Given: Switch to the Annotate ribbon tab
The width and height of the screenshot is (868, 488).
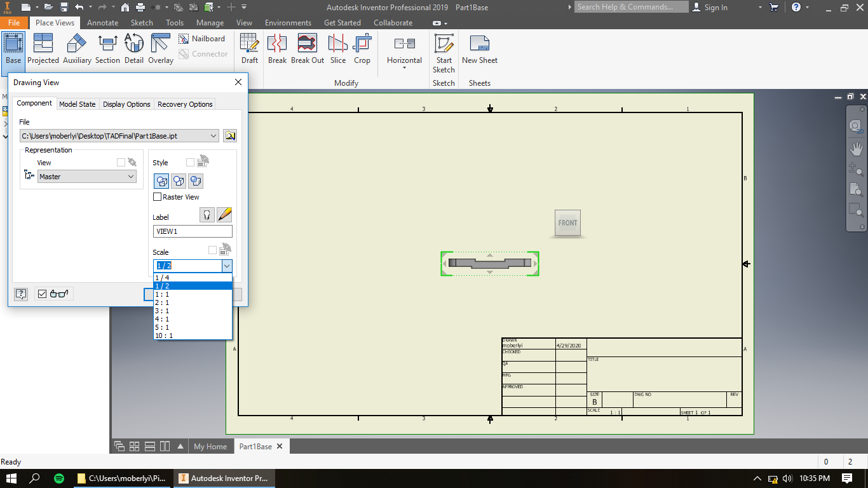Looking at the screenshot, I should coord(102,22).
